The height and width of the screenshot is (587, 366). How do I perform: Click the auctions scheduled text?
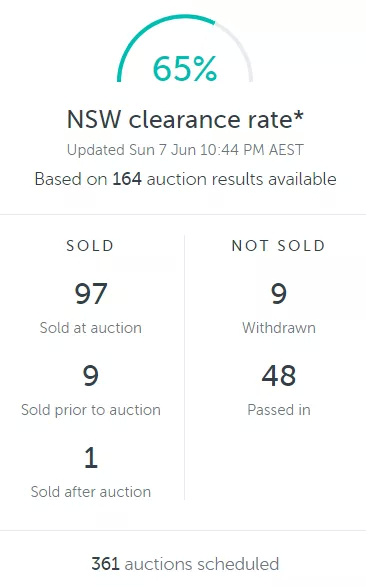pos(202,564)
